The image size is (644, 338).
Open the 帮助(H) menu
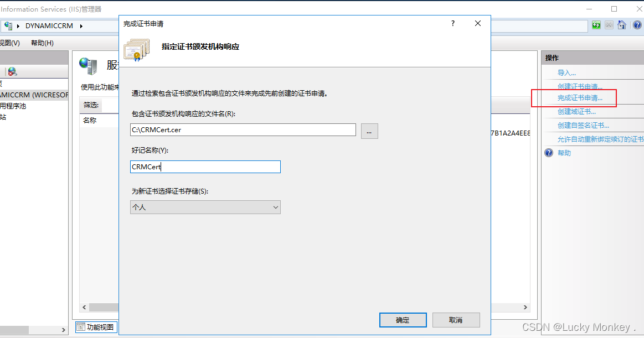pyautogui.click(x=42, y=43)
